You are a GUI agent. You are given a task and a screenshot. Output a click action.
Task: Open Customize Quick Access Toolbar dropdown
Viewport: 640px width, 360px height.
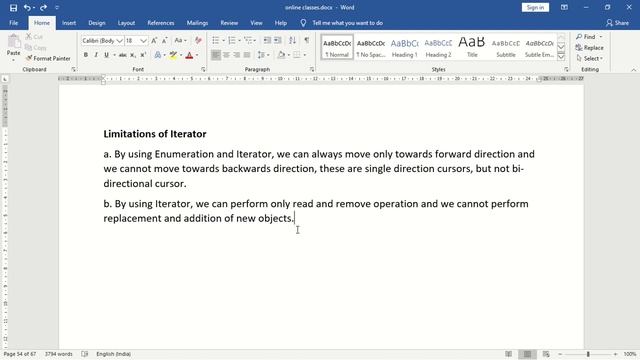coord(57,8)
